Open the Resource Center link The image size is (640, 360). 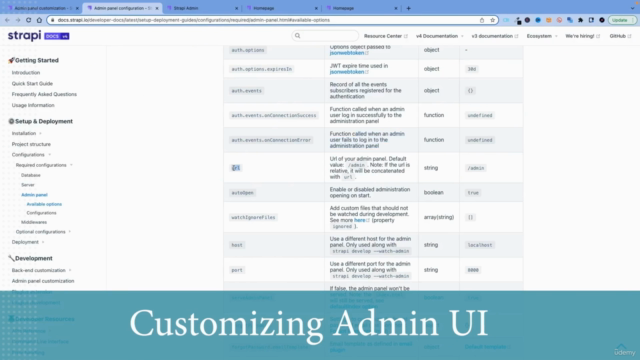pyautogui.click(x=386, y=36)
